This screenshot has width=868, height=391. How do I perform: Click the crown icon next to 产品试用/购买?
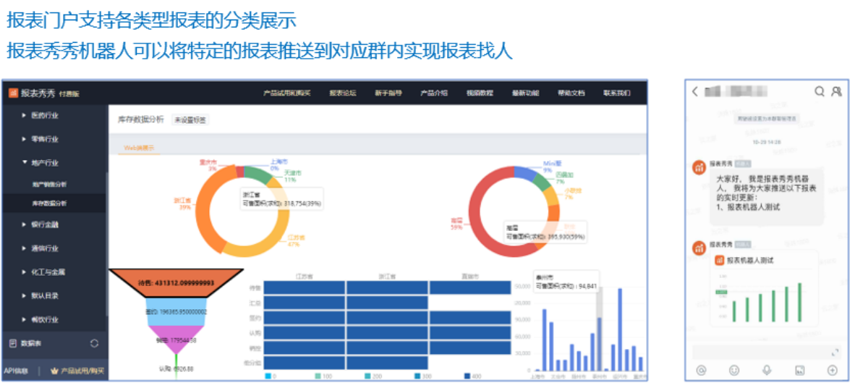pos(54,370)
